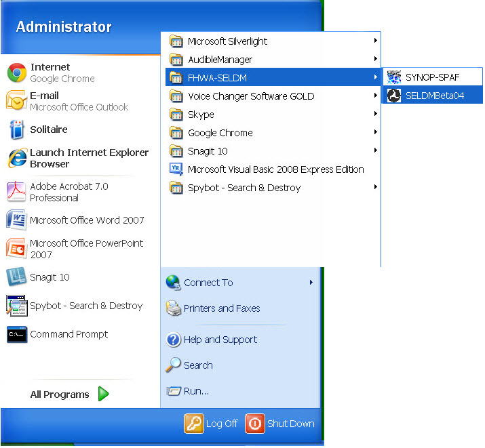Open Help and Support
This screenshot has height=448, width=485.
coord(220,340)
